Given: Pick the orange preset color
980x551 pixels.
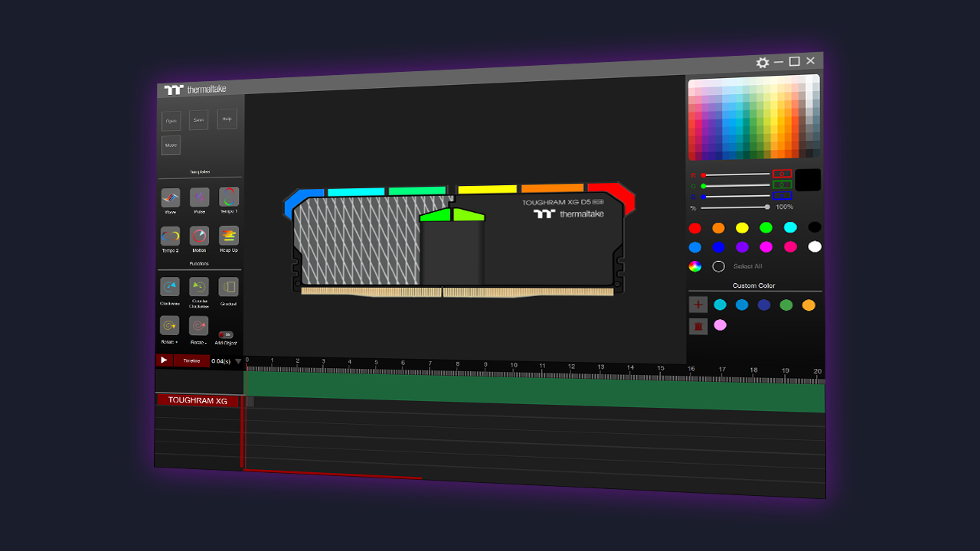Looking at the screenshot, I should coord(718,228).
